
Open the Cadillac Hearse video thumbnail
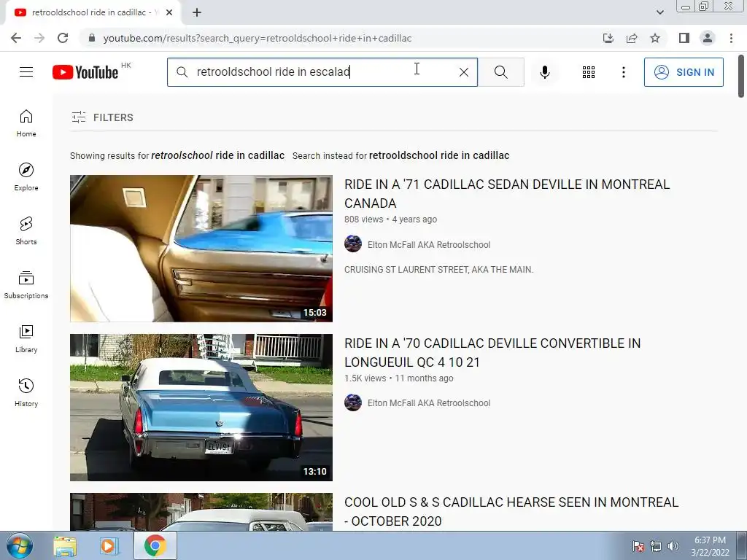pos(201,512)
